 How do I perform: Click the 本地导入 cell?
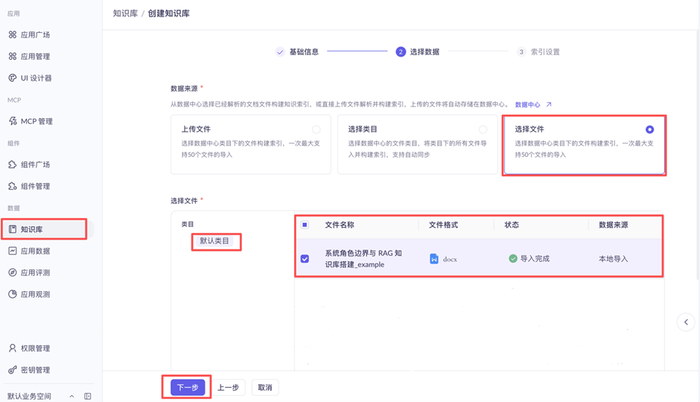[613, 259]
